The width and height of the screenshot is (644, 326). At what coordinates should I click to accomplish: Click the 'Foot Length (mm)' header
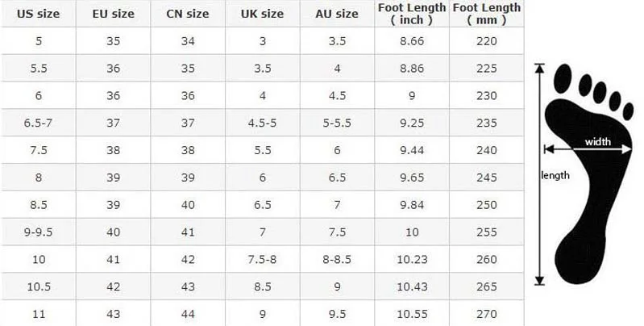pyautogui.click(x=487, y=14)
